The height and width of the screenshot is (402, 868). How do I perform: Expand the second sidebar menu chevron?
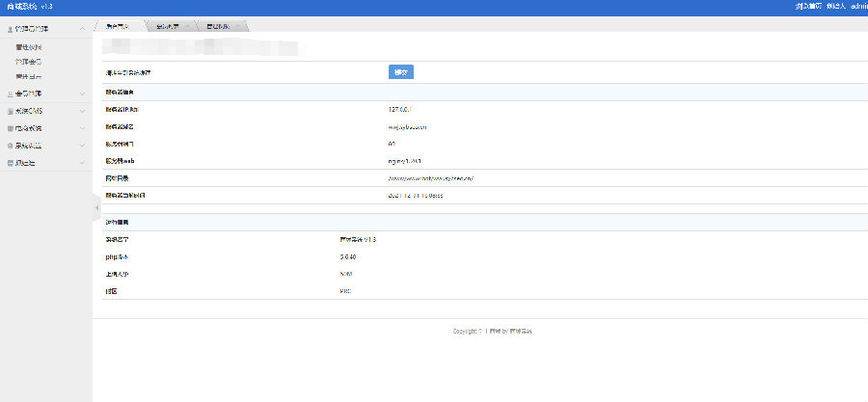click(82, 94)
